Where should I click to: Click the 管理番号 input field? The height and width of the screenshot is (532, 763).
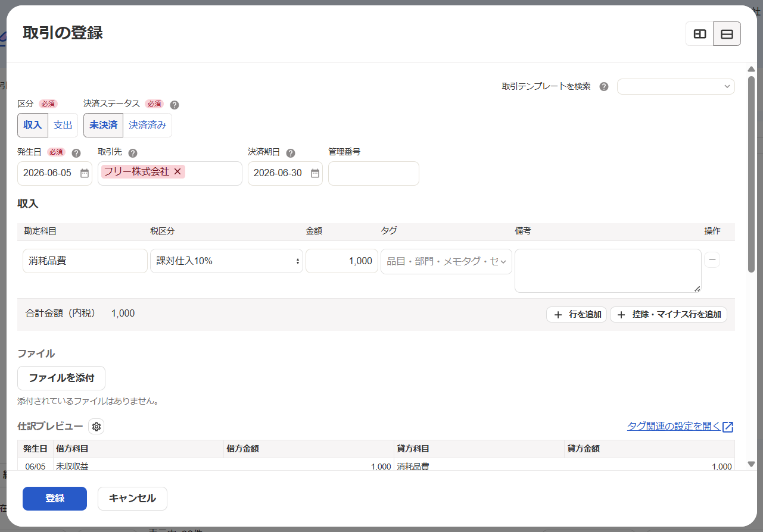[x=373, y=173]
